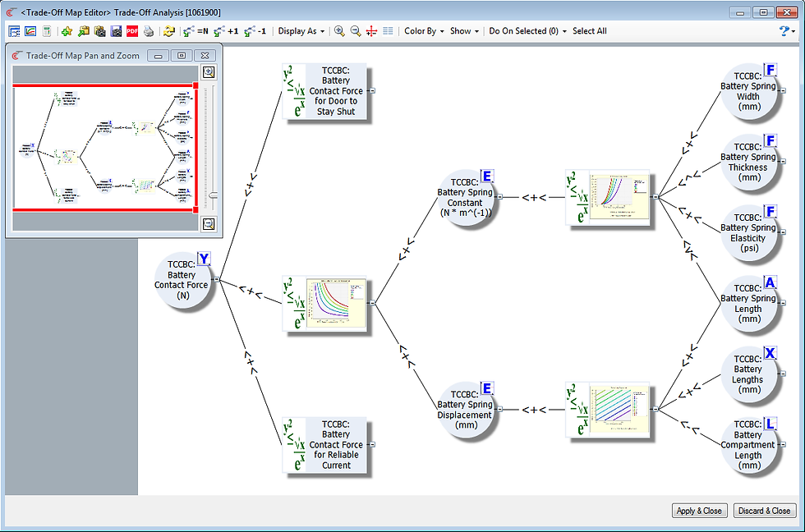Viewport: 805px width, 532px height.
Task: Click the F badge on Battery Spring Elasticity
Action: (770, 211)
